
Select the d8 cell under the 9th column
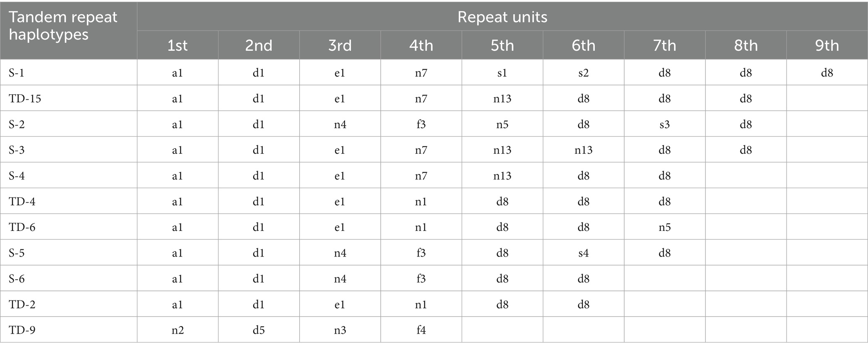point(826,73)
